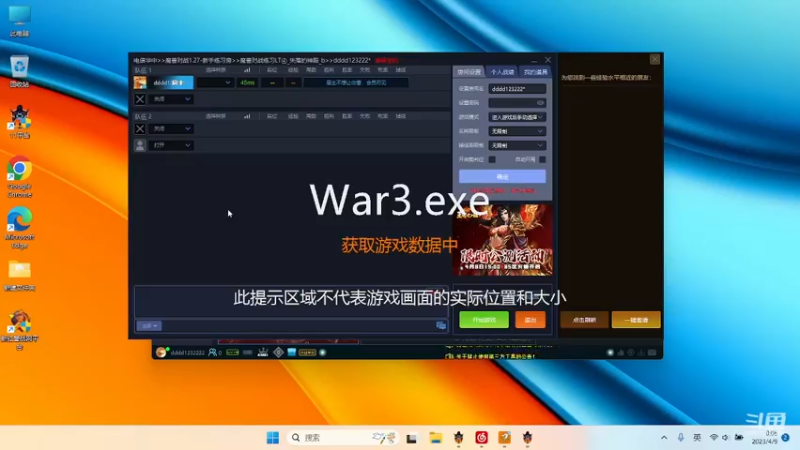Show hidden system tray icons chevron
Viewport: 800px width, 450px height.
(664, 437)
